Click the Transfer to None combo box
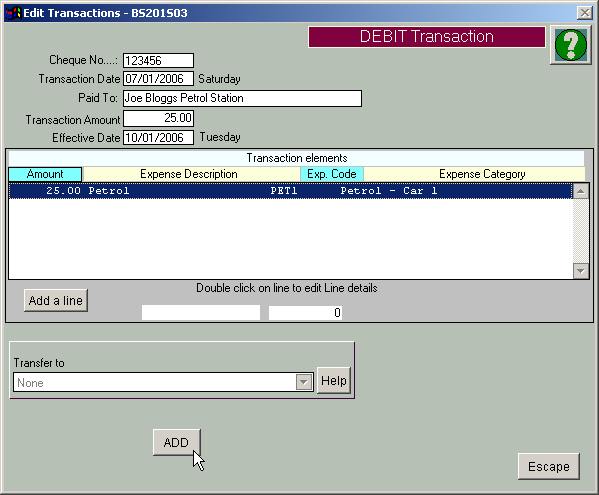 [163, 382]
